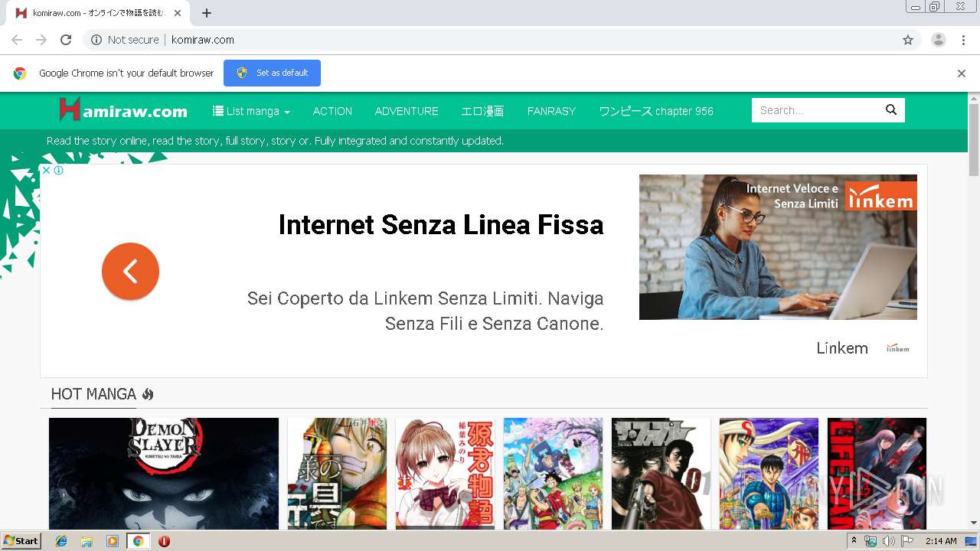This screenshot has height=551, width=980.
Task: Click the komiraw.com address bar URL
Action: (x=203, y=40)
